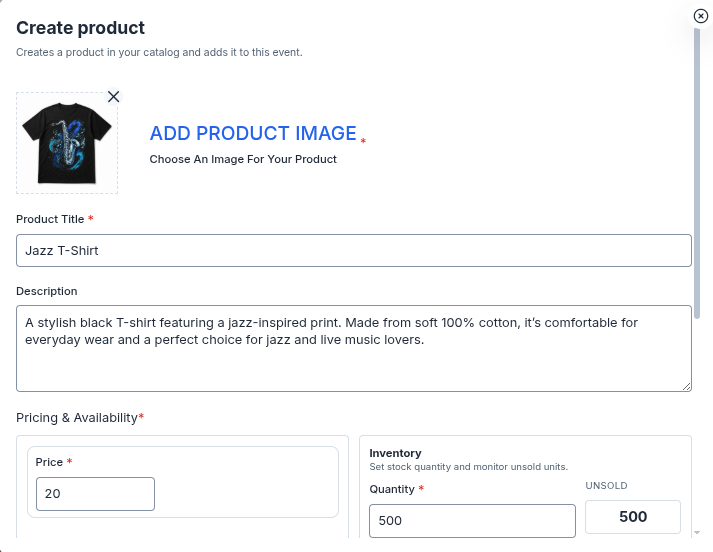Click the Product Title label
The image size is (713, 552).
(x=50, y=219)
